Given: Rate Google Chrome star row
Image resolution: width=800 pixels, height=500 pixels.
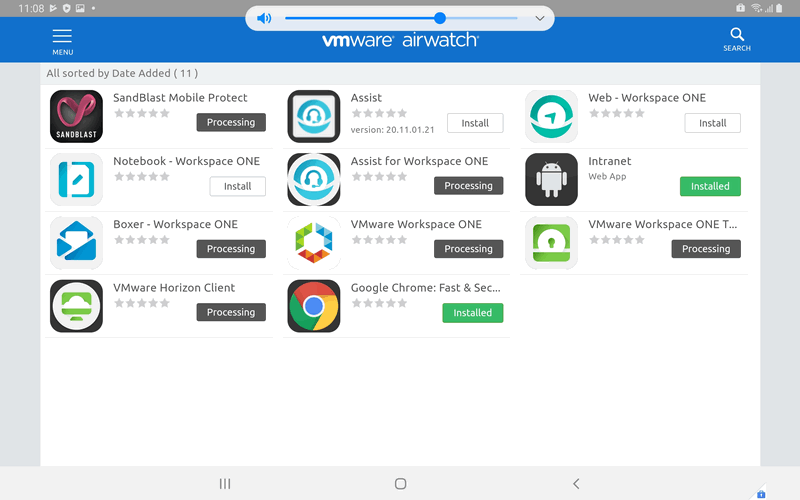Looking at the screenshot, I should pyautogui.click(x=379, y=303).
